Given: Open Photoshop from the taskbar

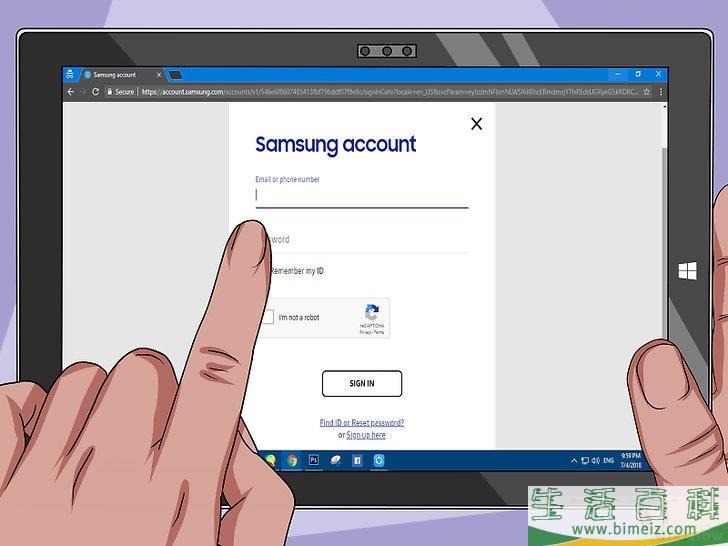Looking at the screenshot, I should [313, 460].
